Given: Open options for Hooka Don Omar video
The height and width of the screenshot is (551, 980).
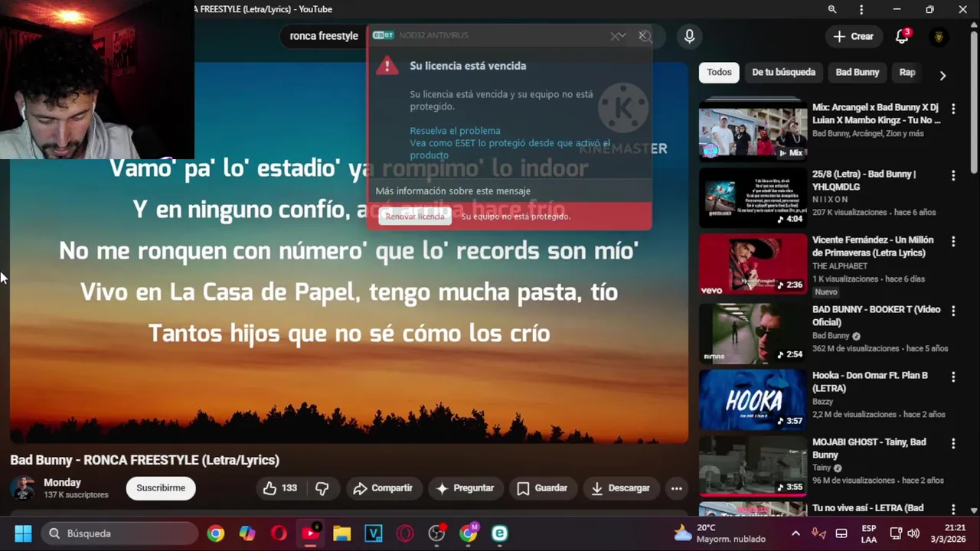Looking at the screenshot, I should tap(953, 377).
